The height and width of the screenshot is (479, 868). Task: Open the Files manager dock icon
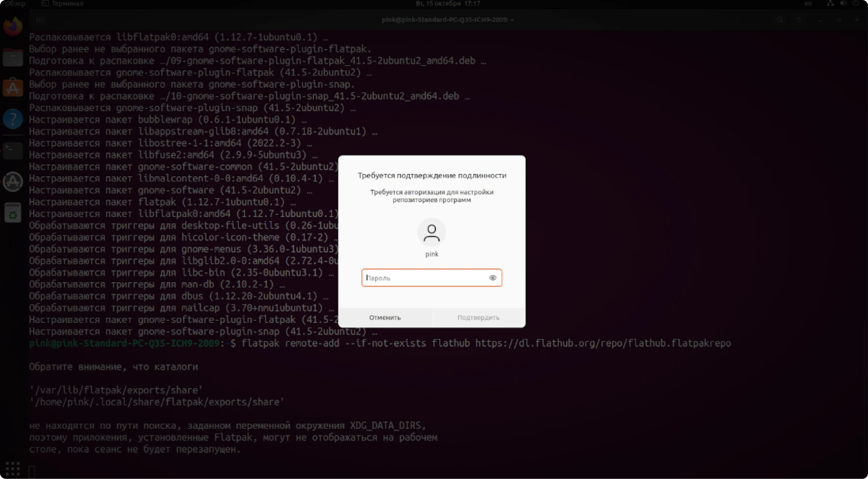pyautogui.click(x=13, y=58)
